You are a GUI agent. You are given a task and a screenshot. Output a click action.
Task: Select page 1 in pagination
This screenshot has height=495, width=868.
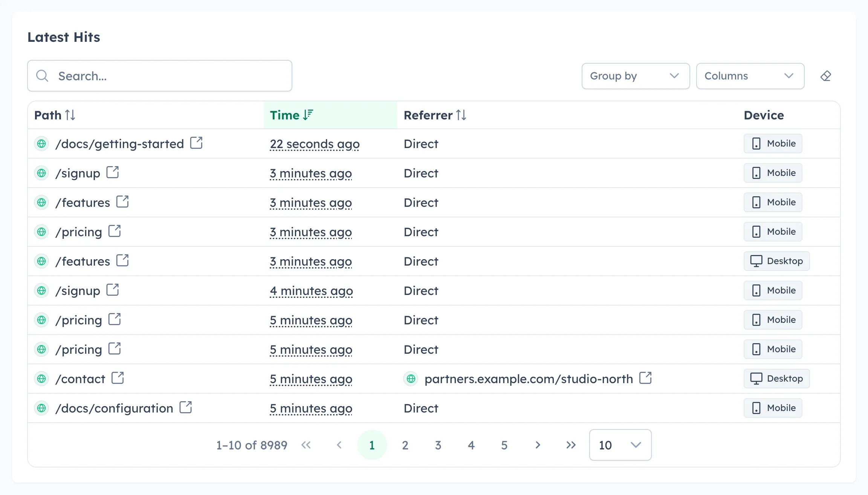click(x=372, y=445)
